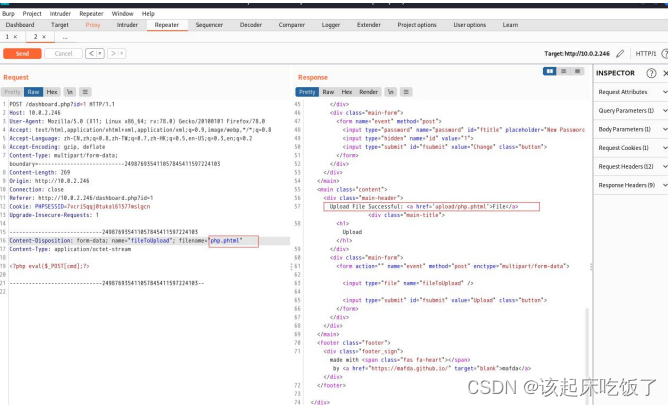Switch to the Proxy tab
Viewport: 671px width, 407px height.
tap(93, 25)
